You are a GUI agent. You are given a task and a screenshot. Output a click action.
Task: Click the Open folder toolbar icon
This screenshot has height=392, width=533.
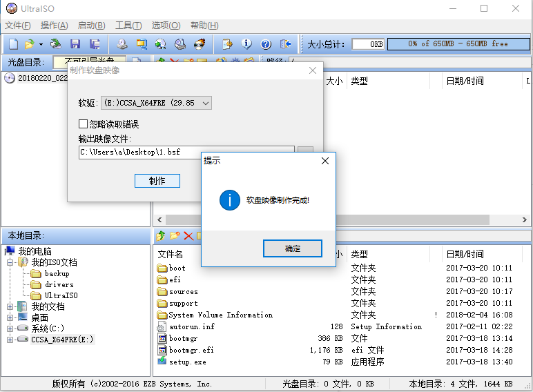click(x=30, y=44)
